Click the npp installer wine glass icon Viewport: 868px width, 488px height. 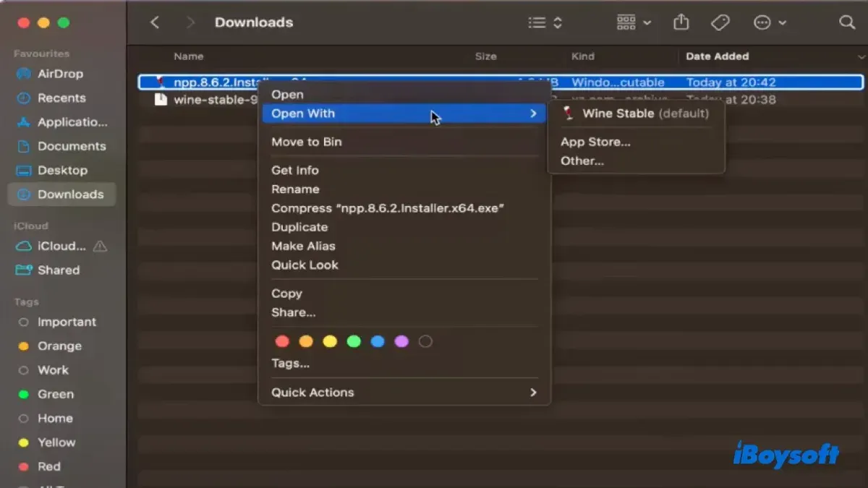pyautogui.click(x=161, y=82)
